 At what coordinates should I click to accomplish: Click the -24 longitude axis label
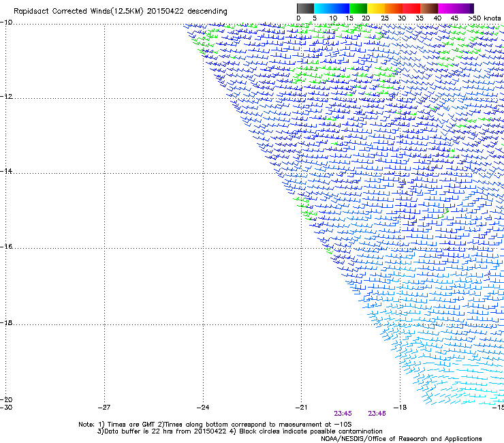203,408
